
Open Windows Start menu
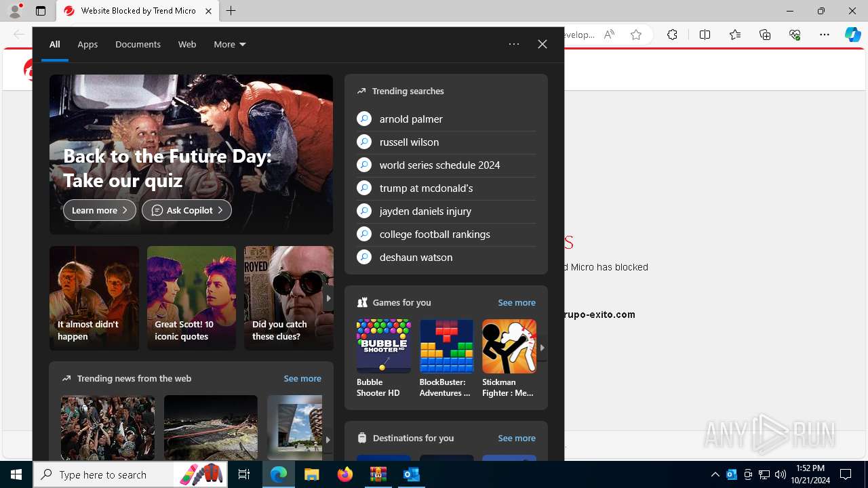coord(16,474)
